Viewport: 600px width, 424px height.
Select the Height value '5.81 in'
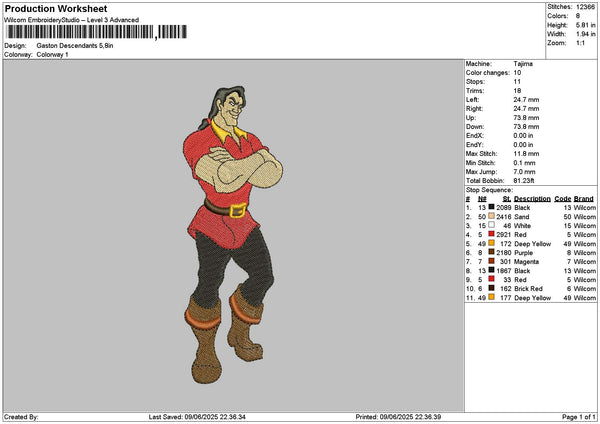click(585, 25)
